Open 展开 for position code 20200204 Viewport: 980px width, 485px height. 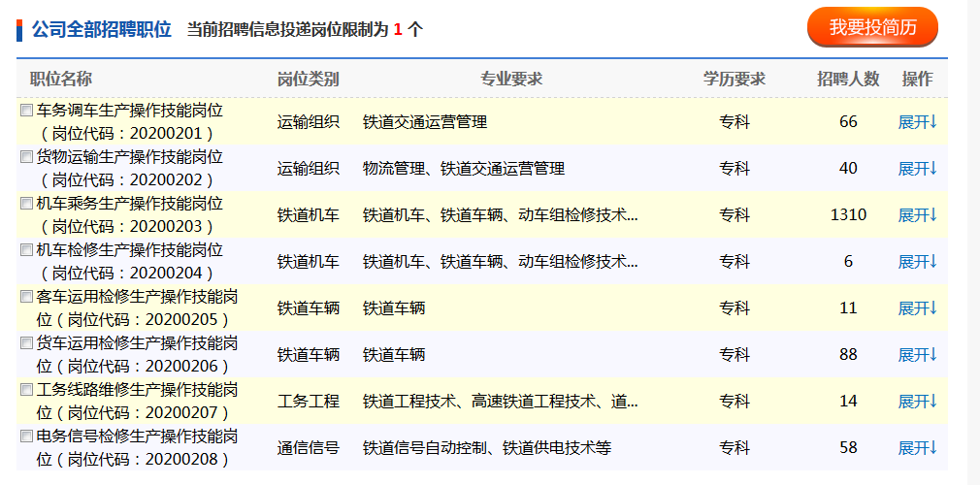[x=917, y=262]
